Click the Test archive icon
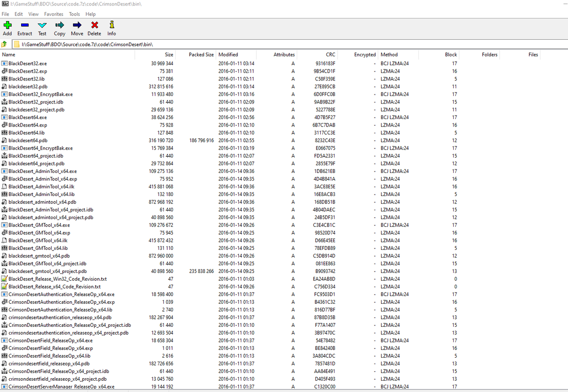Viewport: 568px width, 392px height. pyautogui.click(x=42, y=25)
